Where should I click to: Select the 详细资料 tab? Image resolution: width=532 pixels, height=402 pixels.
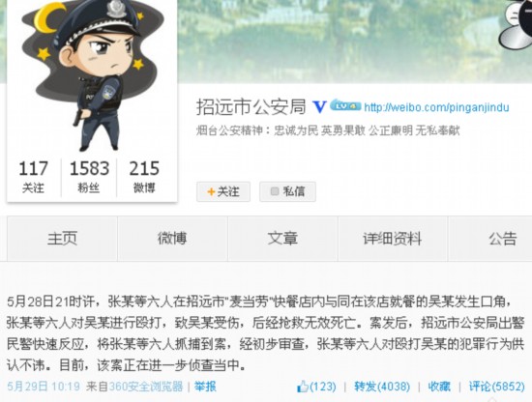(x=393, y=239)
